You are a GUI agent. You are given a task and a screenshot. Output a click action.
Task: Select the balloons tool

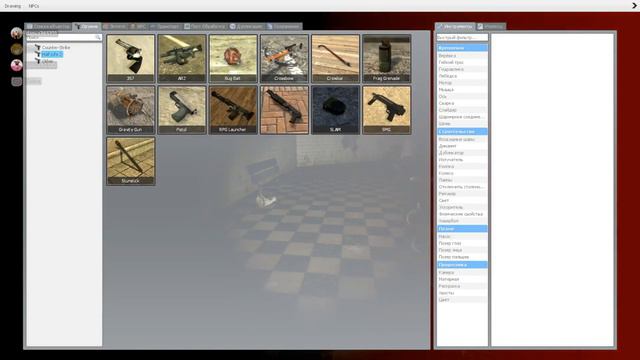tap(462, 139)
